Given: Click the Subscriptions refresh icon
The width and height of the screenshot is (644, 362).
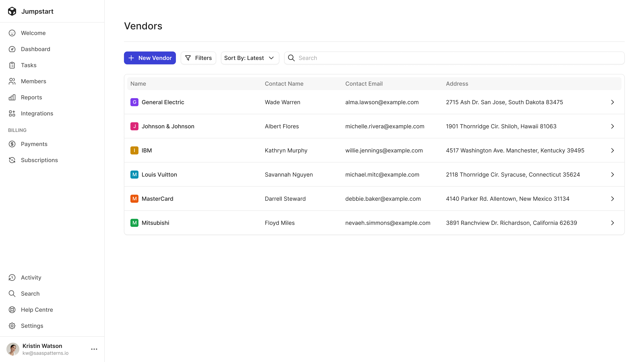Looking at the screenshot, I should pyautogui.click(x=12, y=160).
